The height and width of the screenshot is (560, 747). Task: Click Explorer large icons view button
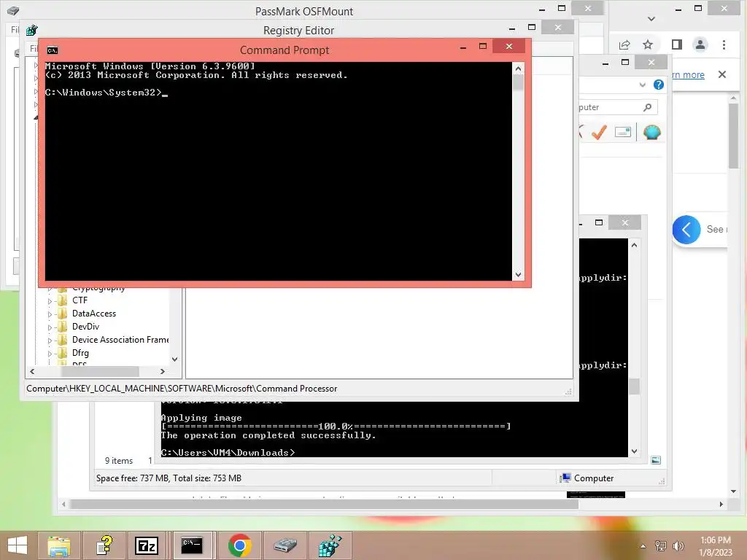click(656, 460)
